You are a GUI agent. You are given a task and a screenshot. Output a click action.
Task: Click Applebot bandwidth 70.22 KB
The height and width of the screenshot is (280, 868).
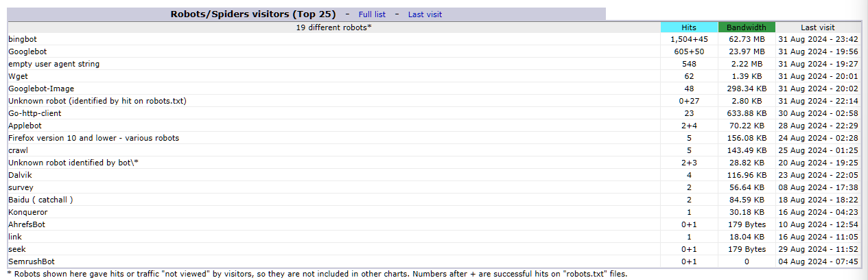[747, 126]
